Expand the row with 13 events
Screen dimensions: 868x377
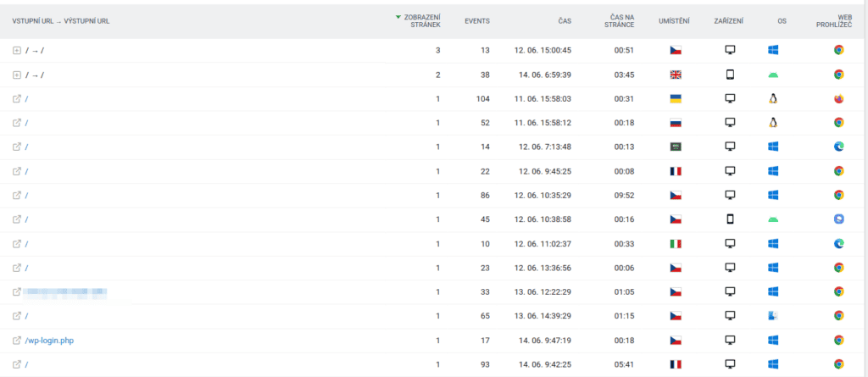click(x=16, y=51)
